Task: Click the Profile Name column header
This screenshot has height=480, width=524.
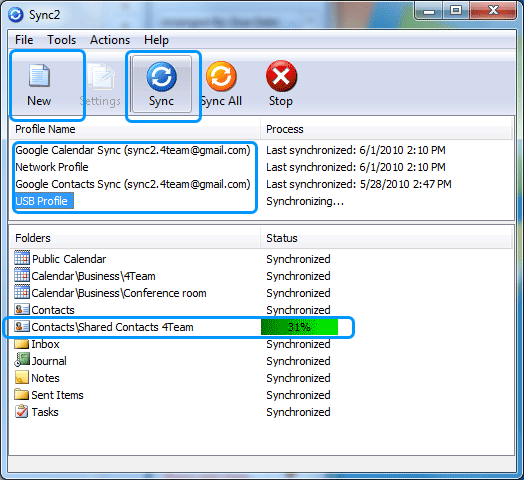Action: pyautogui.click(x=45, y=129)
